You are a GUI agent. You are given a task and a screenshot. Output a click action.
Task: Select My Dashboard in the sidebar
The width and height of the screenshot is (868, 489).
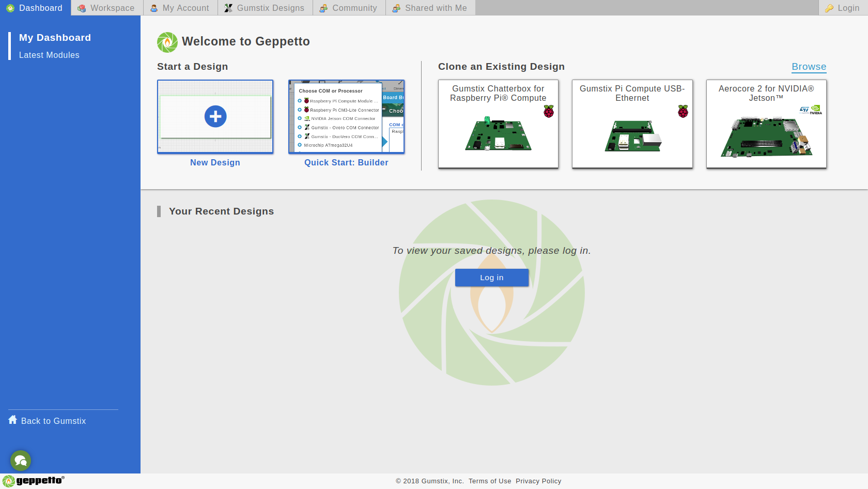click(55, 38)
